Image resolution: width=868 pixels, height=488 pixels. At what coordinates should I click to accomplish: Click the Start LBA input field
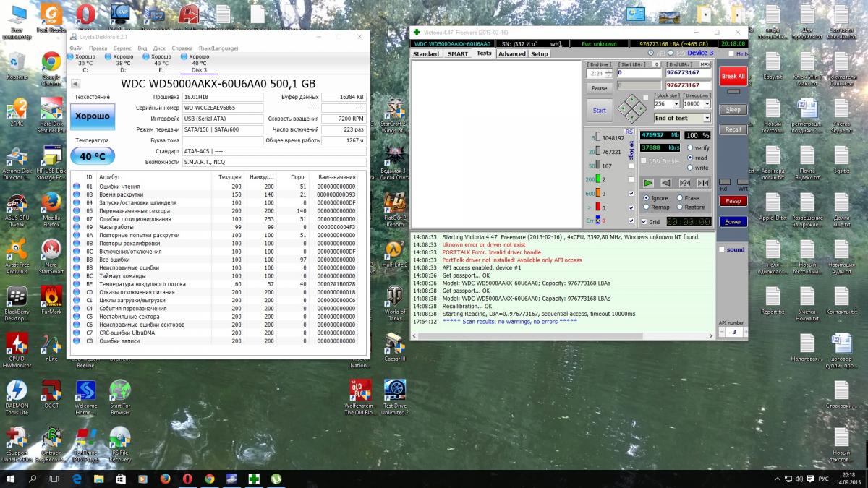[639, 73]
